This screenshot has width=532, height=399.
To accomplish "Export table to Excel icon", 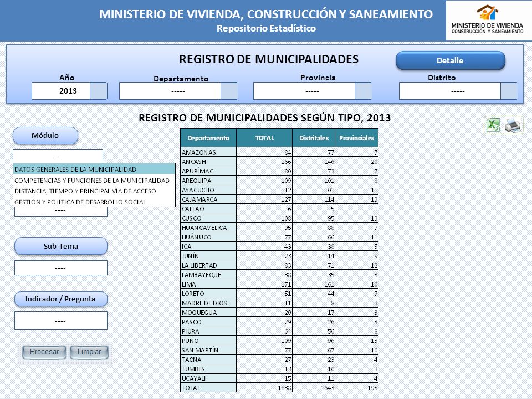I will coord(493,125).
